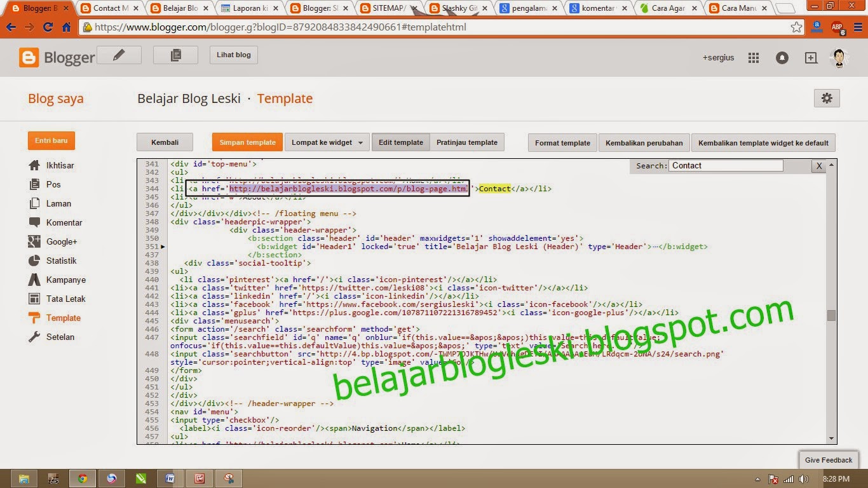Bookmark this page with the star icon

pos(796,27)
